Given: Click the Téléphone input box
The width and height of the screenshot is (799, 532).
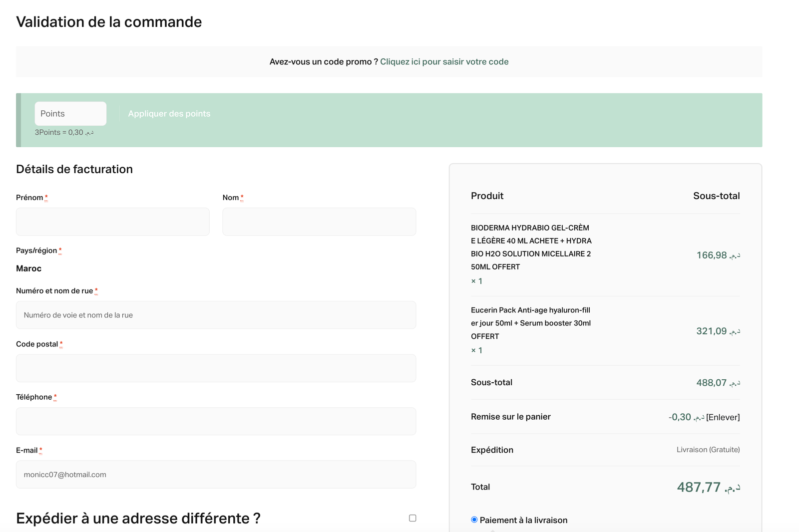Looking at the screenshot, I should point(216,421).
